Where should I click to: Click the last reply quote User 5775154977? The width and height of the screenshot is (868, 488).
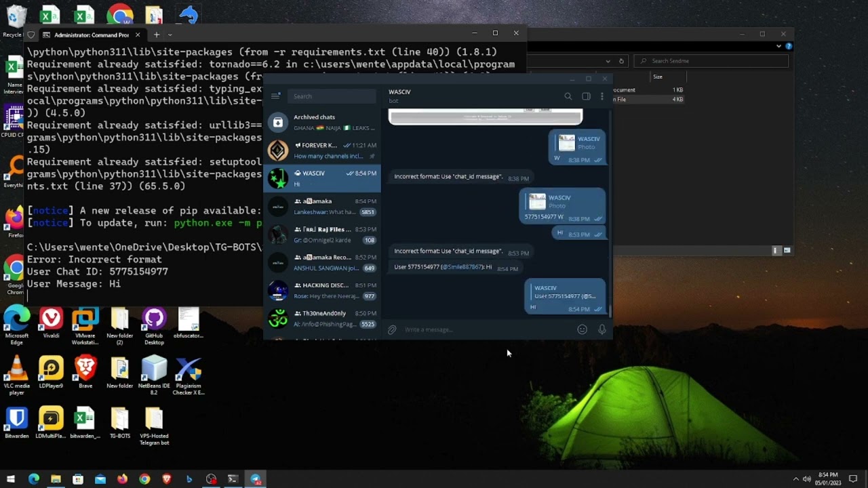pos(564,292)
